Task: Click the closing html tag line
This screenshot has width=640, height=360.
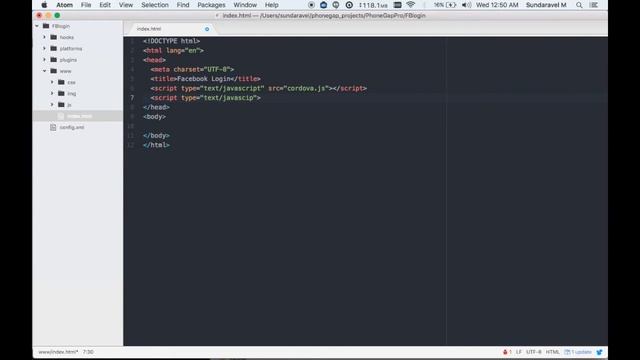Action: click(x=156, y=145)
